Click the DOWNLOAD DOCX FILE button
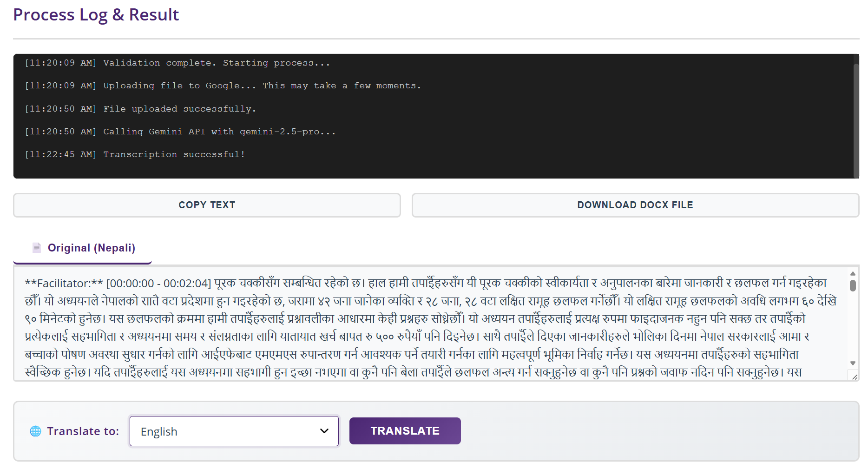Image resolution: width=868 pixels, height=476 pixels. point(635,205)
